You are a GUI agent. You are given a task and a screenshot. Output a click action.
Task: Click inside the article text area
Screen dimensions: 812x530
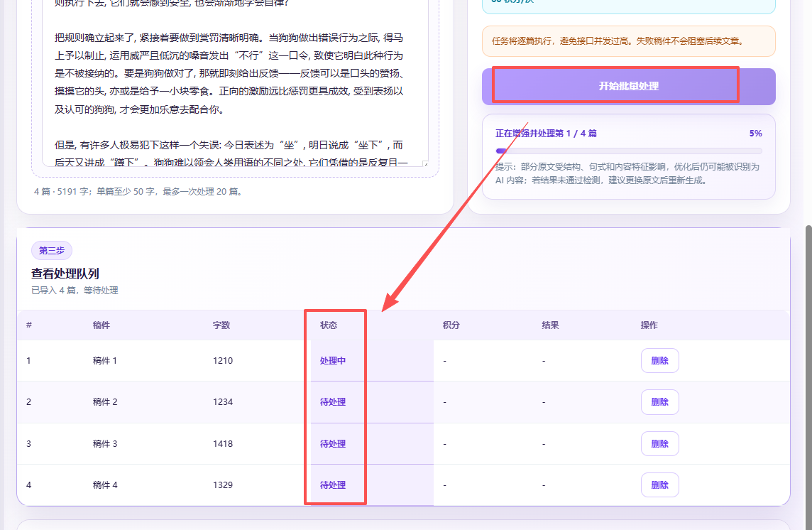point(235,83)
